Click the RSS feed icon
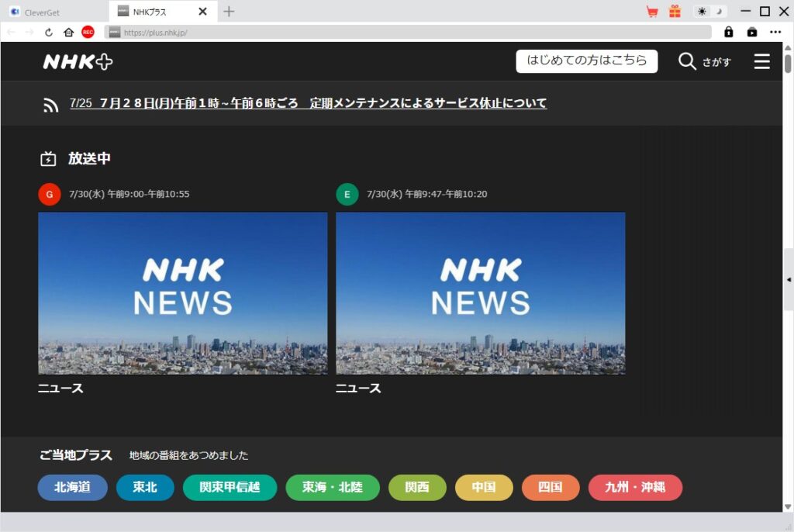Image resolution: width=794 pixels, height=532 pixels. coord(50,105)
